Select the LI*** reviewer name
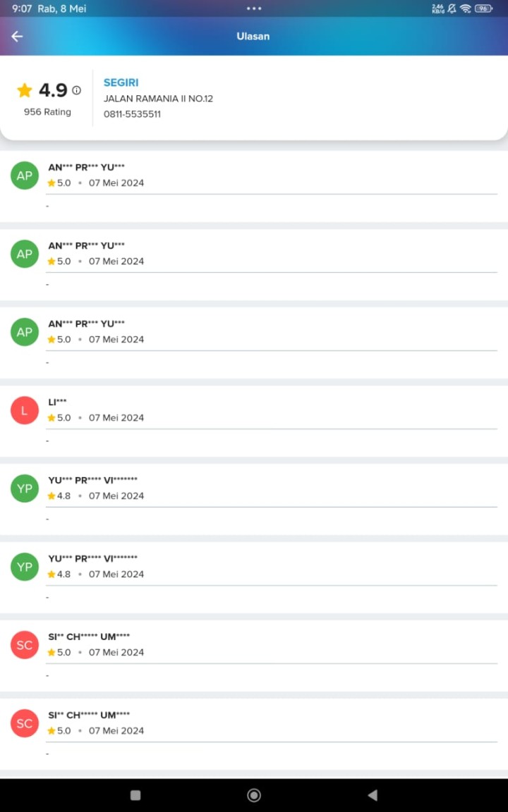This screenshot has height=812, width=508. click(58, 402)
